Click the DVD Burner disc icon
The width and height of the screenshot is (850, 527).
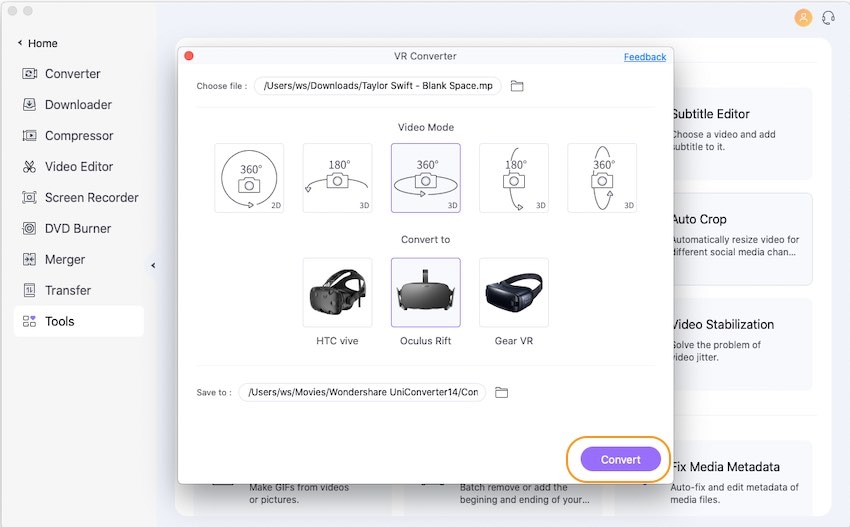point(29,228)
